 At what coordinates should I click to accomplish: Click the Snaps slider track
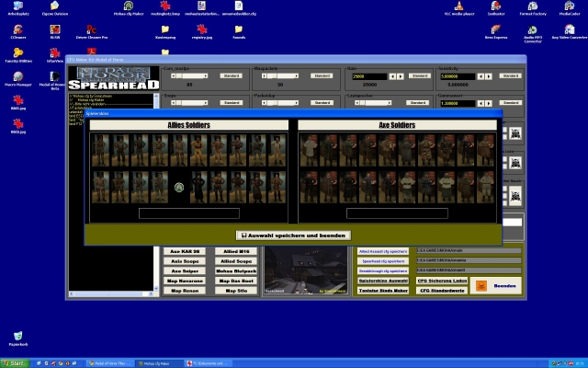189,102
